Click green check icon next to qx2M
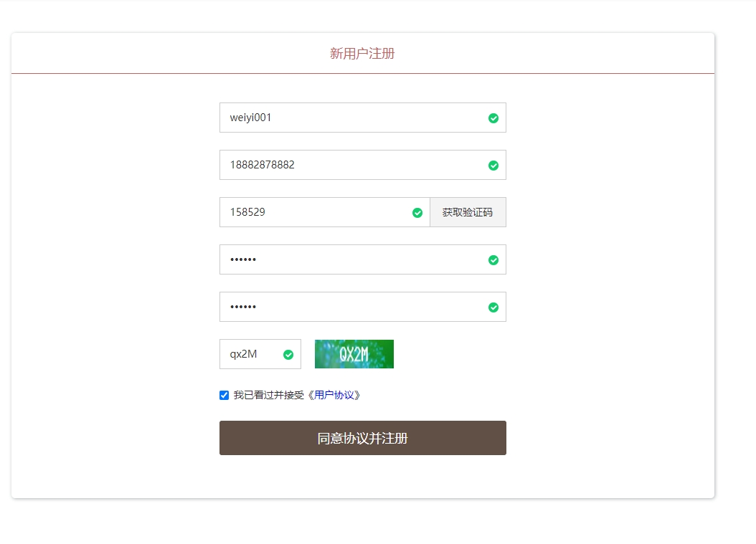756x544 pixels. pyautogui.click(x=288, y=355)
